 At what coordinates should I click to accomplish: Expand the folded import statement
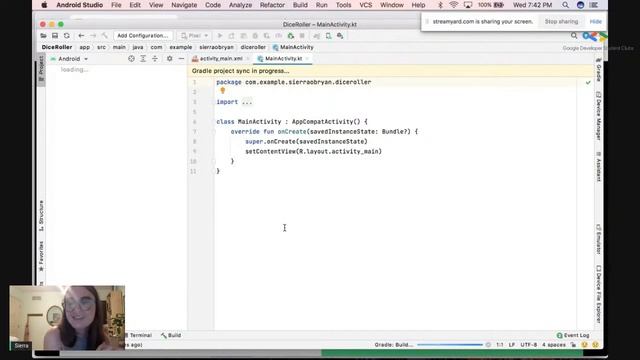[247, 102]
